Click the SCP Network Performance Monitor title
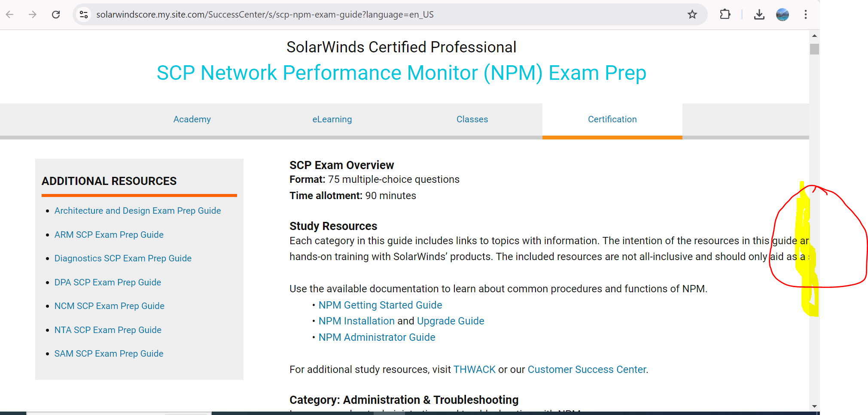868x415 pixels. click(401, 73)
